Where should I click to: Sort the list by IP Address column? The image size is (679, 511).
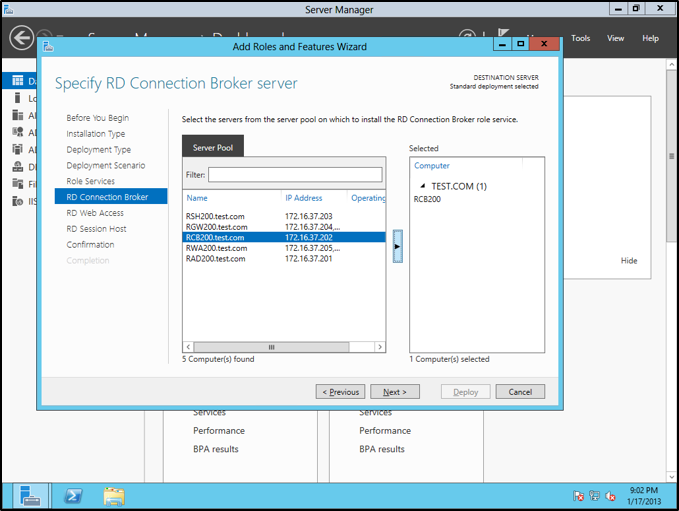pyautogui.click(x=304, y=198)
